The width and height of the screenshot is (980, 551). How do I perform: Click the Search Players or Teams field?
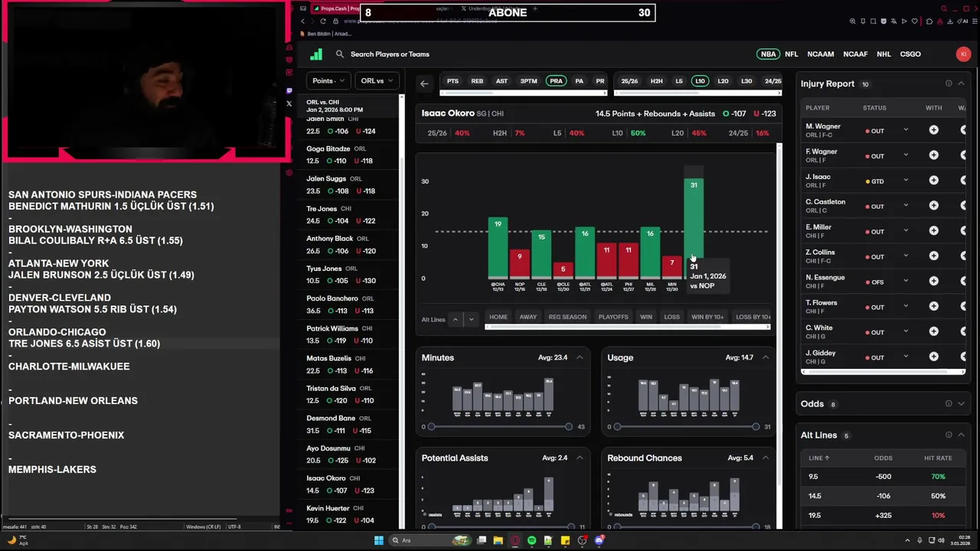[390, 54]
